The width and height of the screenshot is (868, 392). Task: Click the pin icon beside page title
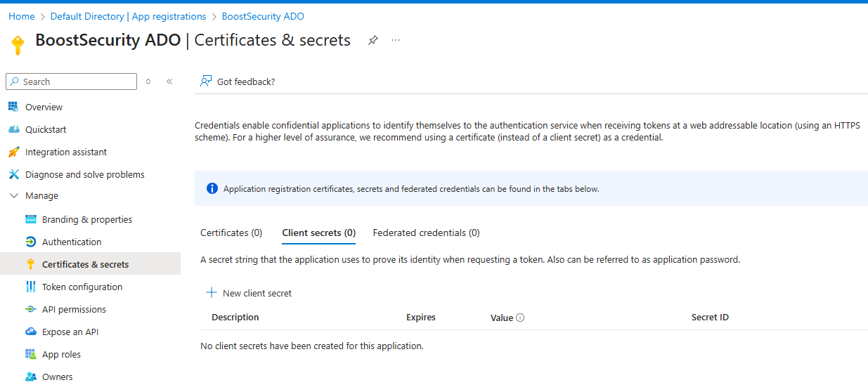373,41
